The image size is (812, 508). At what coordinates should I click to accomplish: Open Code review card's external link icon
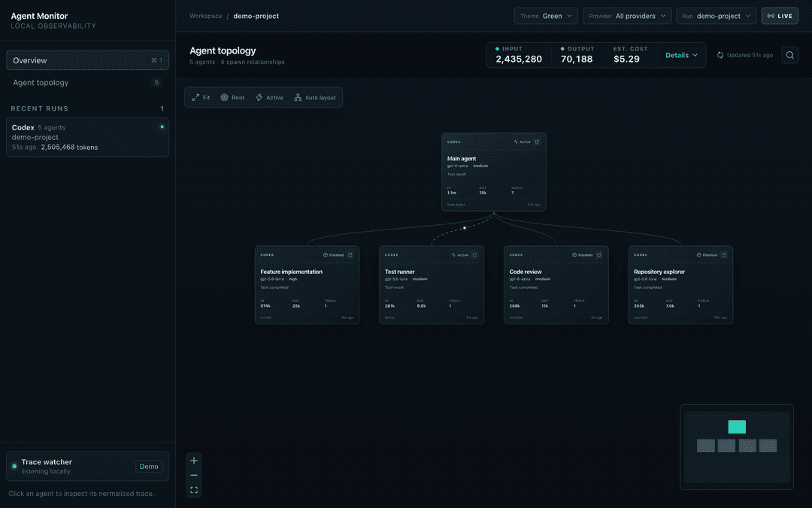(599, 254)
